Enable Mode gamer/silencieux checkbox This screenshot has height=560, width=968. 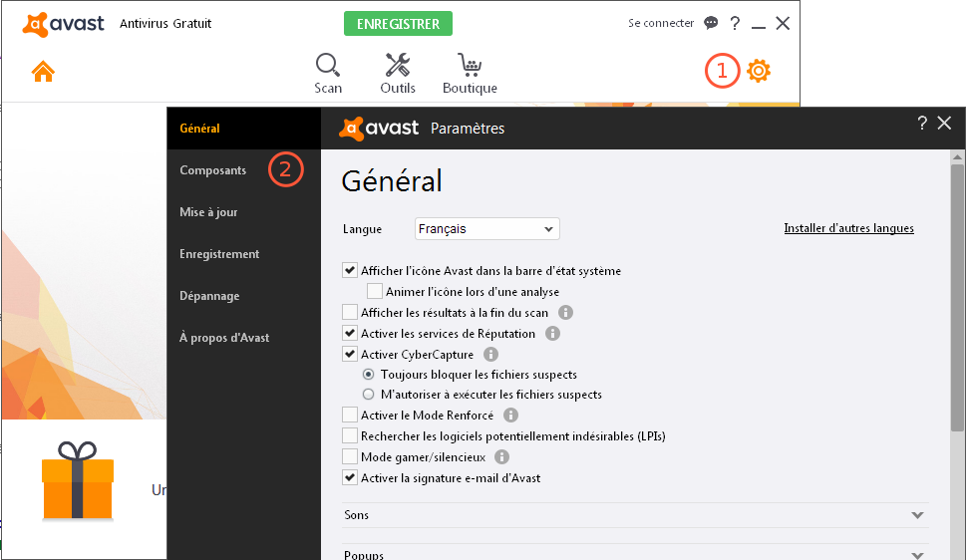point(350,456)
